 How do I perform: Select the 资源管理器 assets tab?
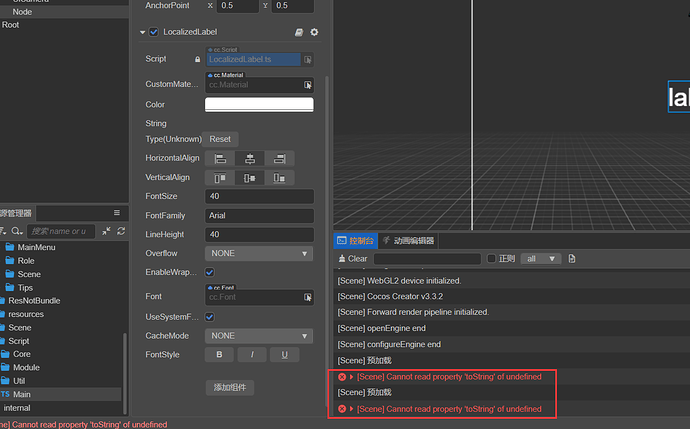(x=17, y=213)
